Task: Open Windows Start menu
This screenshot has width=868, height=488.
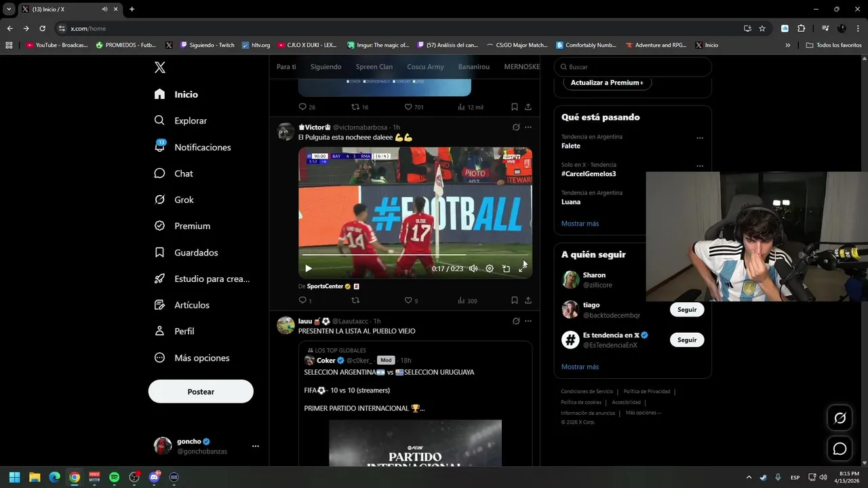Action: tap(14, 477)
